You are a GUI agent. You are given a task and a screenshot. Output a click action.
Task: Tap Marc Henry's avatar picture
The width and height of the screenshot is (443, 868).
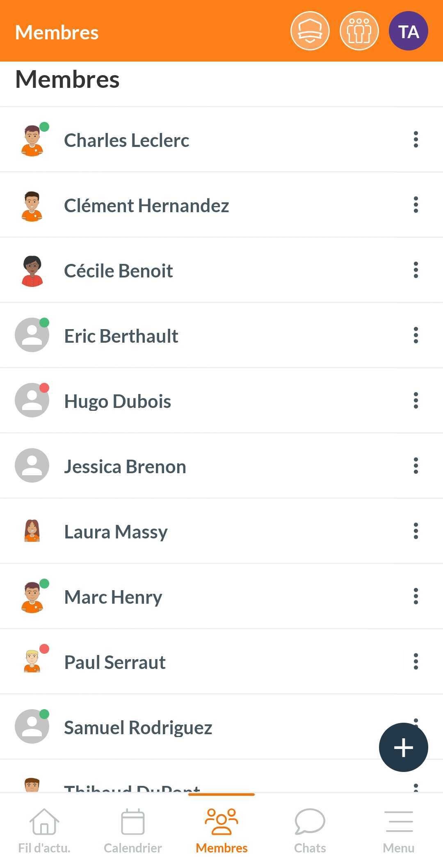coord(32,597)
